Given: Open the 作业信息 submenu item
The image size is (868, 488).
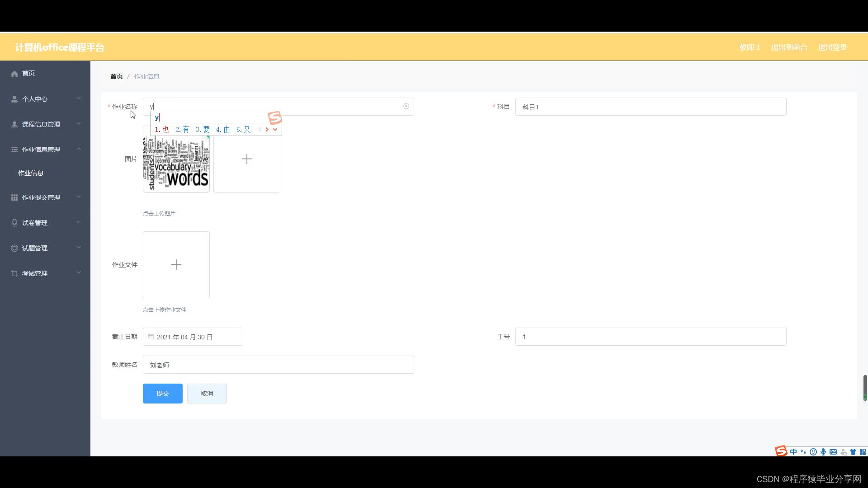Looking at the screenshot, I should coord(31,173).
